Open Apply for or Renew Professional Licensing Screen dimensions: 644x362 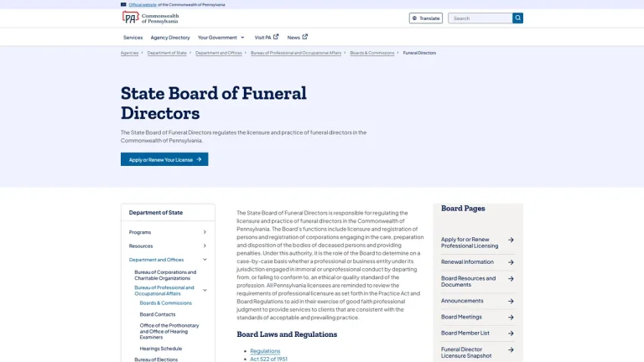[x=470, y=242]
